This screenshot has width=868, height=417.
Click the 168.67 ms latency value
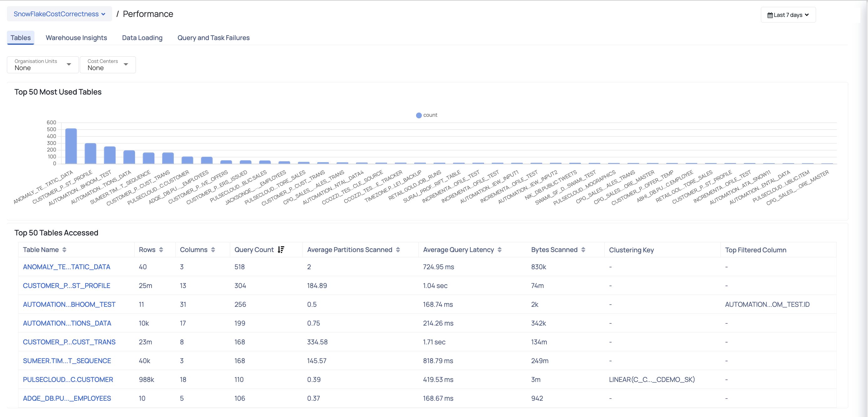pyautogui.click(x=438, y=399)
